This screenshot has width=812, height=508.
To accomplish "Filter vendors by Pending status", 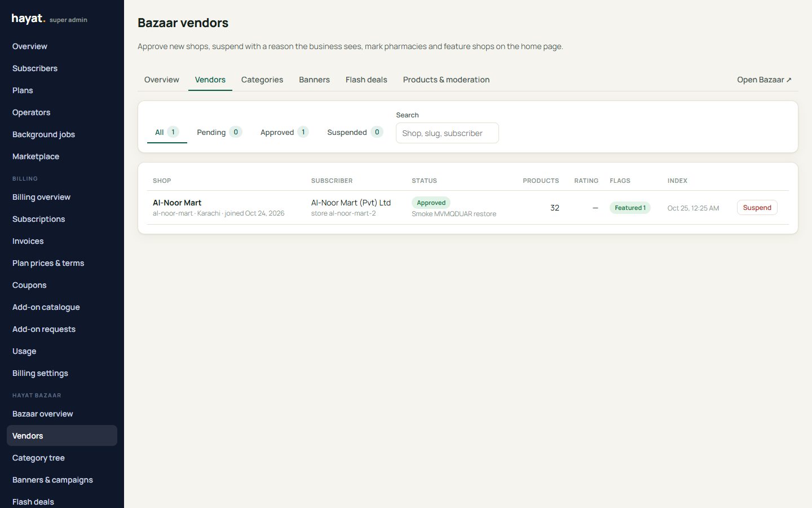I will pos(219,132).
